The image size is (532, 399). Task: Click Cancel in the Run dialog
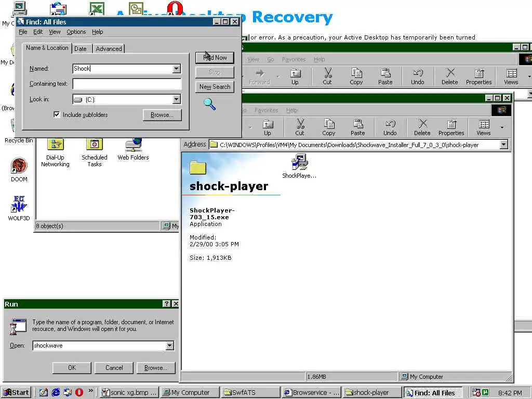[114, 368]
